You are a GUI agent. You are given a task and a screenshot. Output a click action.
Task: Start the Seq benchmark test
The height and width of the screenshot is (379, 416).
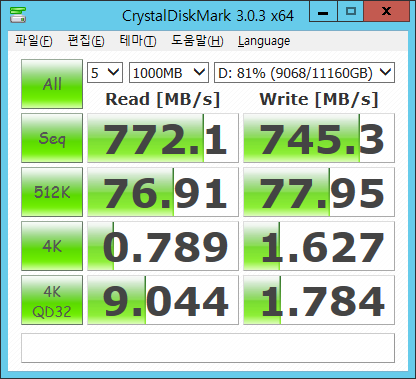52,138
